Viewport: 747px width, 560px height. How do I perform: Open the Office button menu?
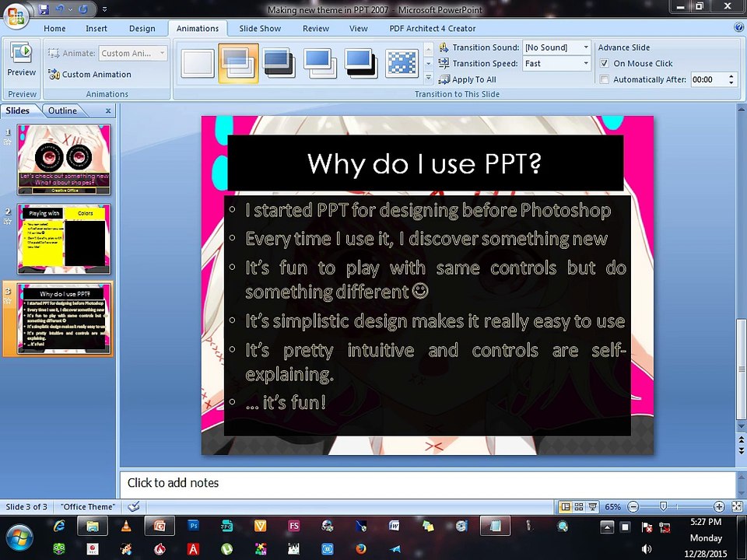click(x=16, y=16)
